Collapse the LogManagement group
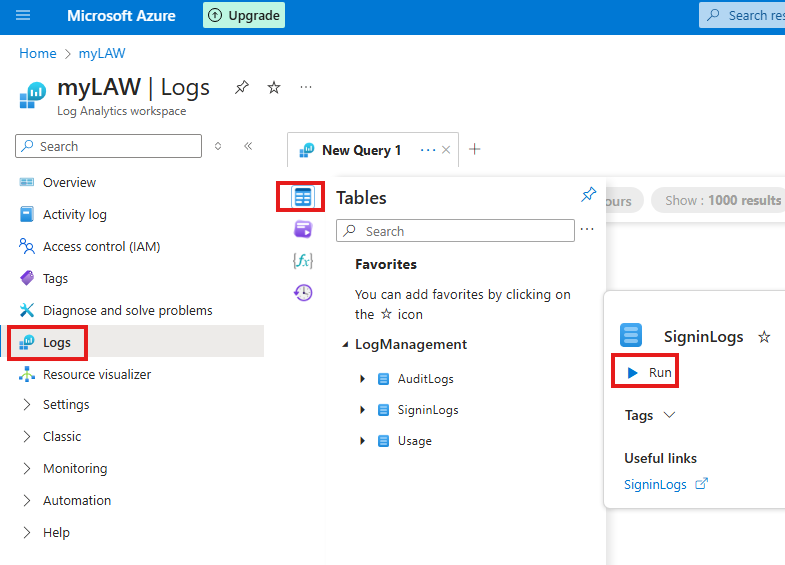This screenshot has width=785, height=565. pyautogui.click(x=345, y=345)
